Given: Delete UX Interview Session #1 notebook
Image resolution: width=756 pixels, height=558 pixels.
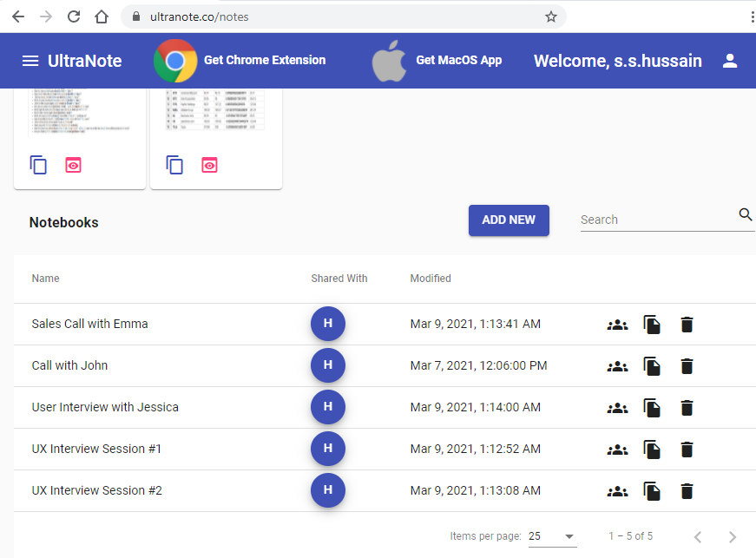Looking at the screenshot, I should tap(687, 450).
